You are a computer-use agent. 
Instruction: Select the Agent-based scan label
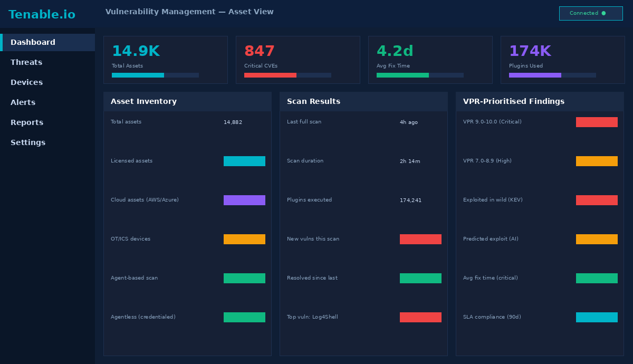134,278
